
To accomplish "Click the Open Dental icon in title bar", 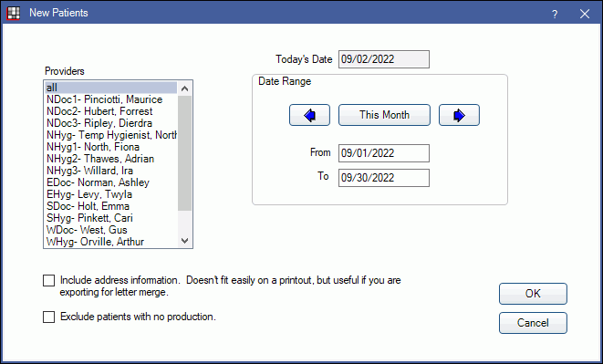I will [x=14, y=13].
